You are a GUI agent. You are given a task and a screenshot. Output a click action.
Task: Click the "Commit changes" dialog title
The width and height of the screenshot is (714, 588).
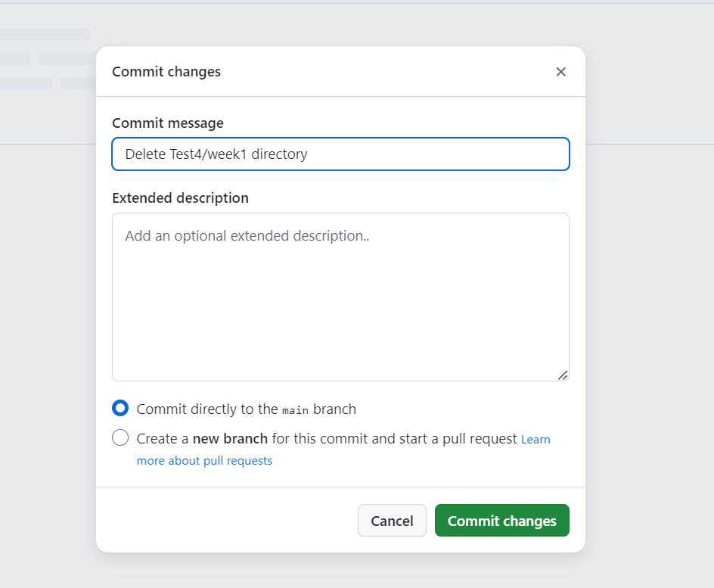(x=166, y=72)
